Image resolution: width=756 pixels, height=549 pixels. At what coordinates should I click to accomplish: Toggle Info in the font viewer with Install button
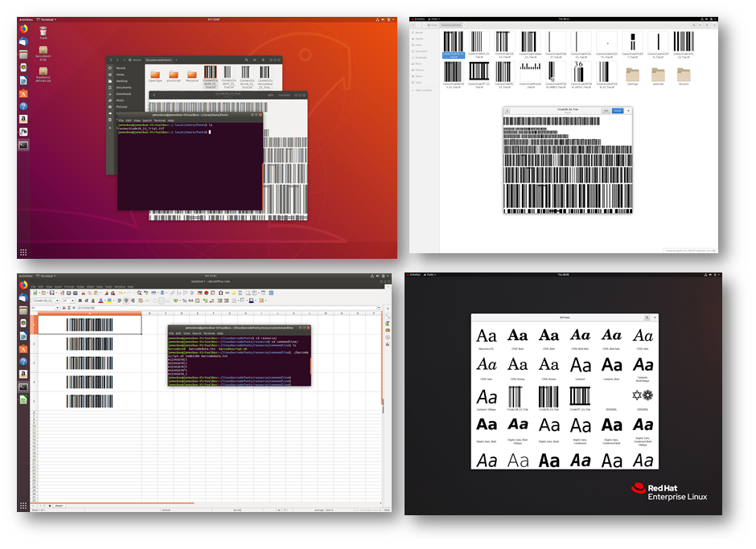(606, 111)
